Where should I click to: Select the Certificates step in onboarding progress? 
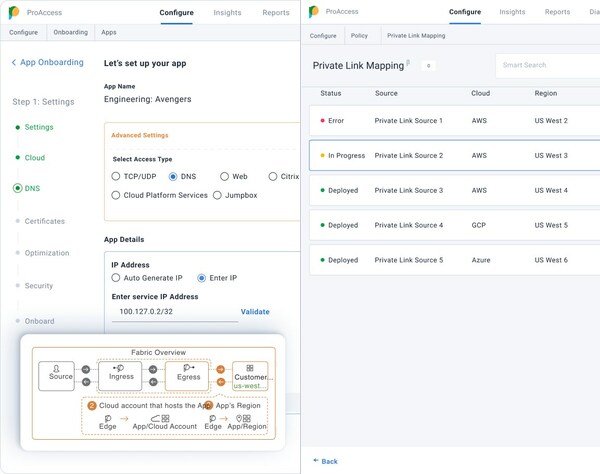(x=44, y=221)
